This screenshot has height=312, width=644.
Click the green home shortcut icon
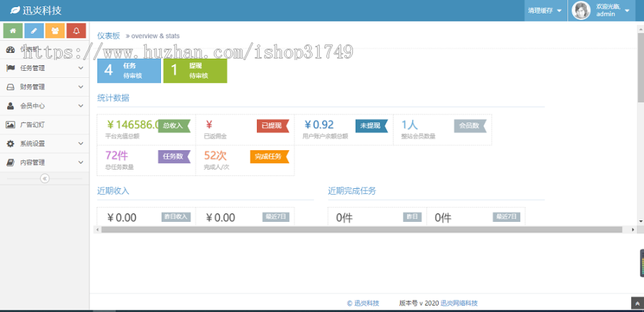click(x=13, y=31)
